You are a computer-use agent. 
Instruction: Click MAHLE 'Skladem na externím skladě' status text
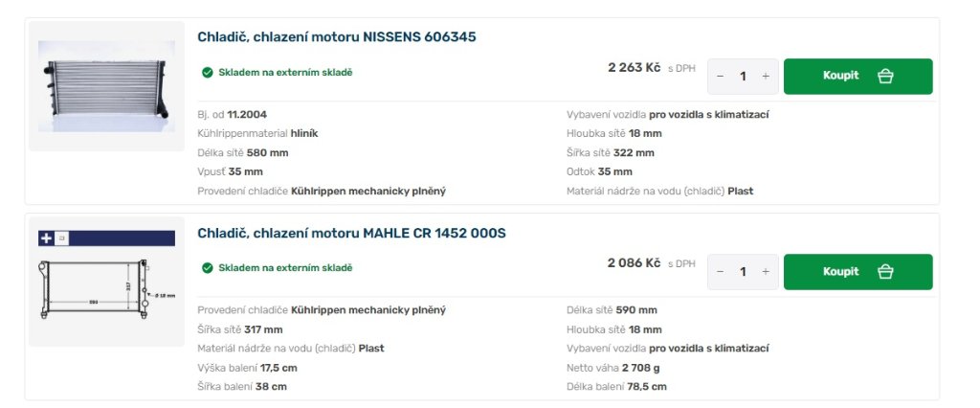pos(285,268)
